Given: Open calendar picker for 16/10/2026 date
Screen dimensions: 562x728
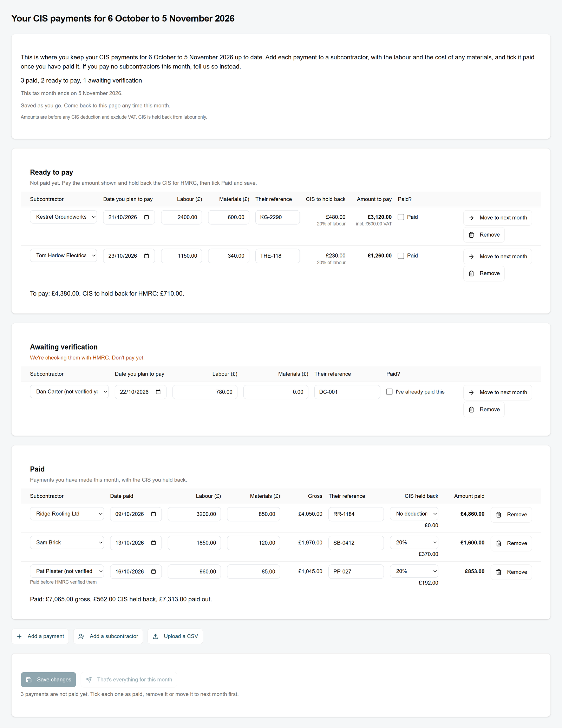Looking at the screenshot, I should (x=153, y=572).
